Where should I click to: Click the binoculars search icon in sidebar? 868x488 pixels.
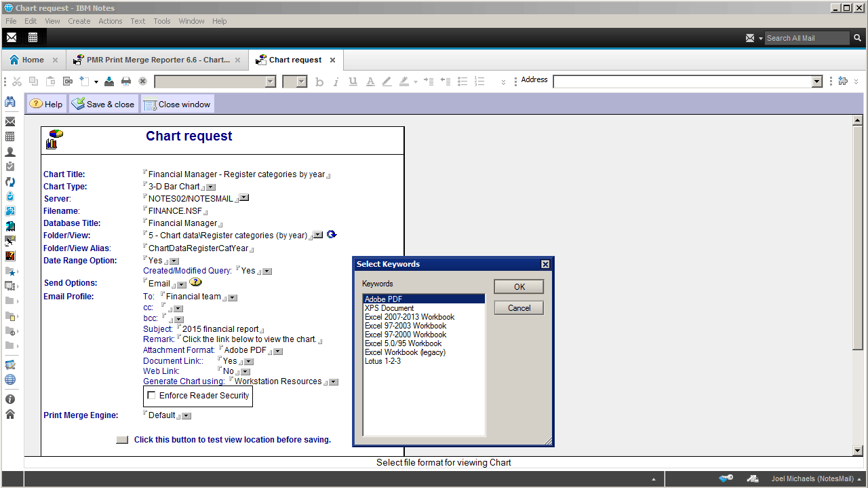click(x=10, y=102)
